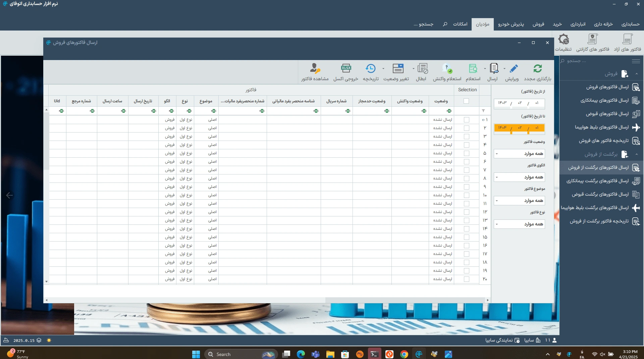Expand the arrow next to ابطال button

pyautogui.click(x=413, y=69)
